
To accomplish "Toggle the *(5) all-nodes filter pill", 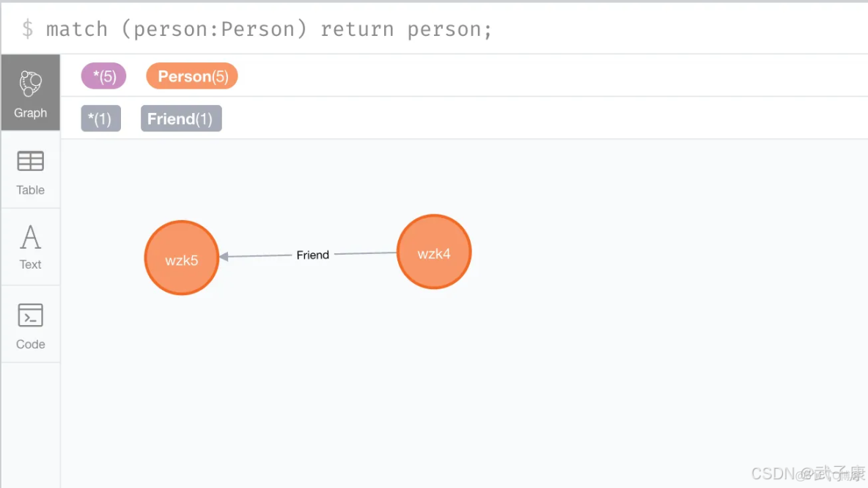I will click(103, 76).
